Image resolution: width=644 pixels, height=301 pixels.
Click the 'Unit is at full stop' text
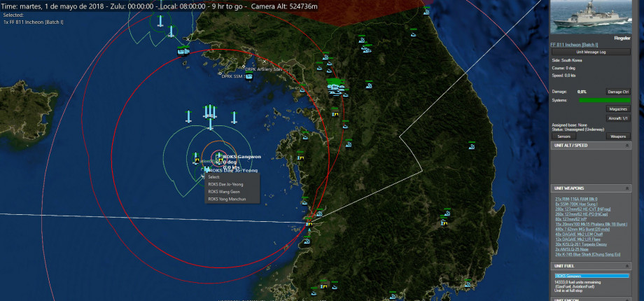click(x=569, y=290)
